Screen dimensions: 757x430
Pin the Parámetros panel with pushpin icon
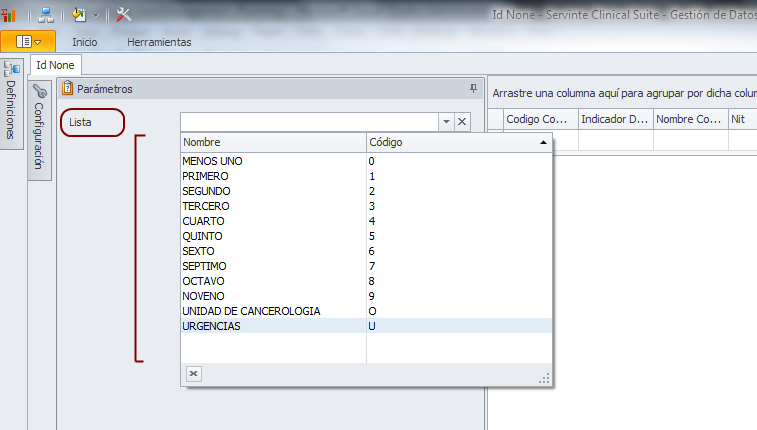[x=473, y=89]
